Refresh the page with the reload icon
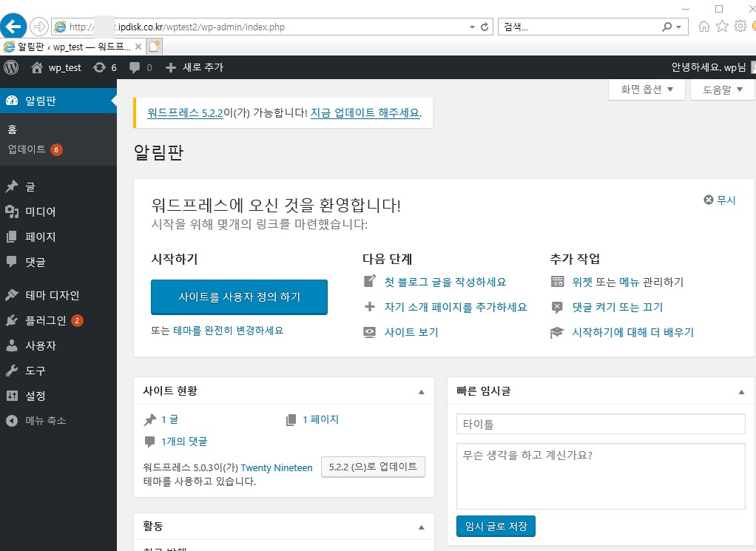Screen dimensions: 756x551 coord(485,27)
